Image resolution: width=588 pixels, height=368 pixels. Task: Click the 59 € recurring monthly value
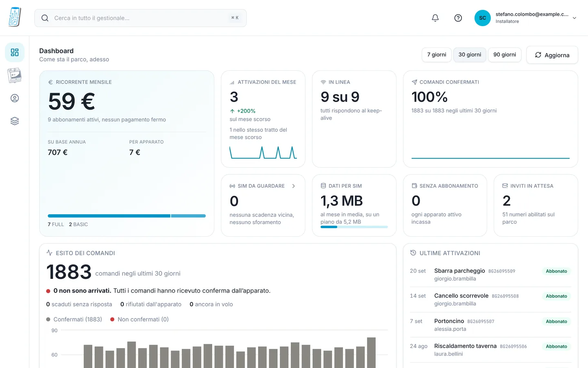(x=71, y=101)
